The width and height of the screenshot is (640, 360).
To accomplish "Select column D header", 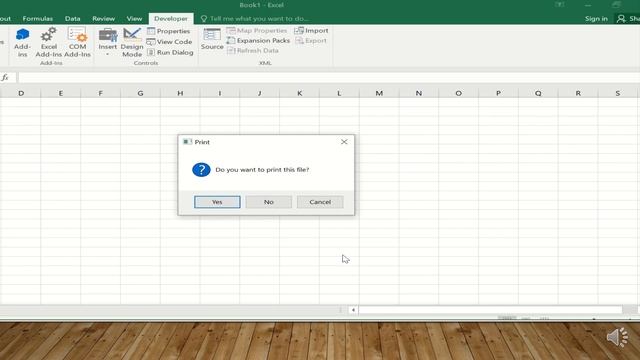I will click(x=21, y=93).
